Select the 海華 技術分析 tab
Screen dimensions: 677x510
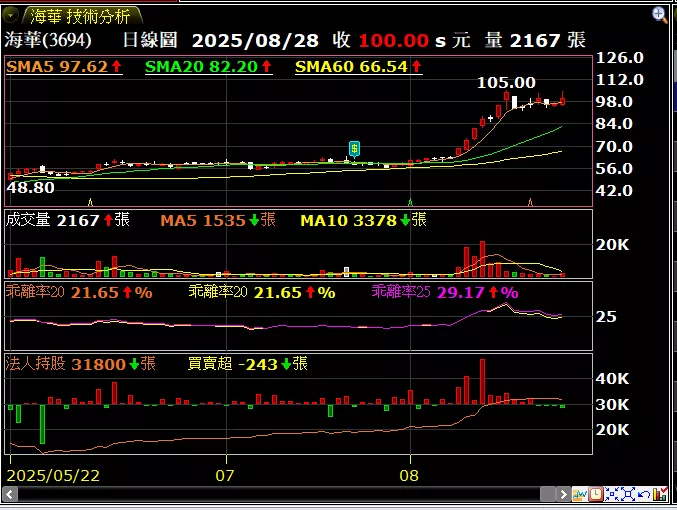coord(80,16)
